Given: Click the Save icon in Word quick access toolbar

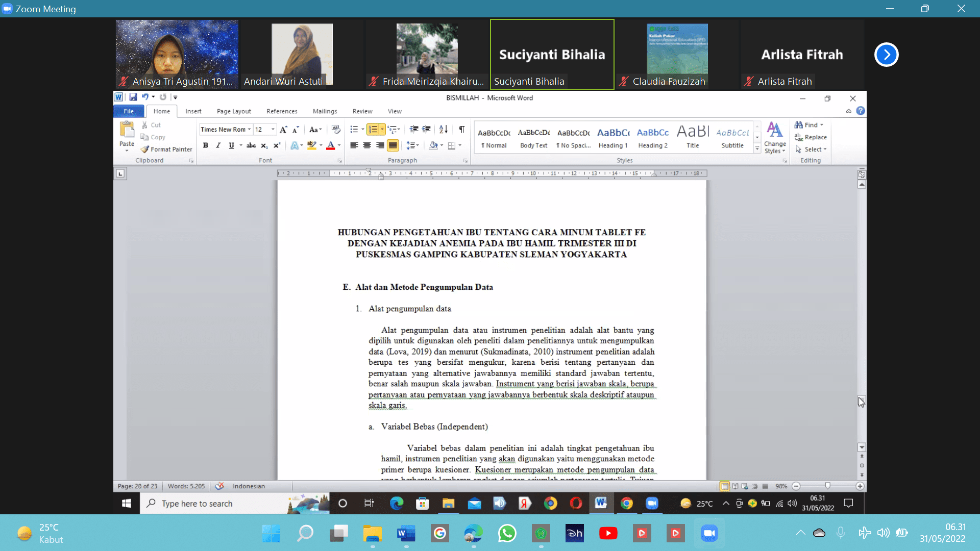Looking at the screenshot, I should coord(133,97).
